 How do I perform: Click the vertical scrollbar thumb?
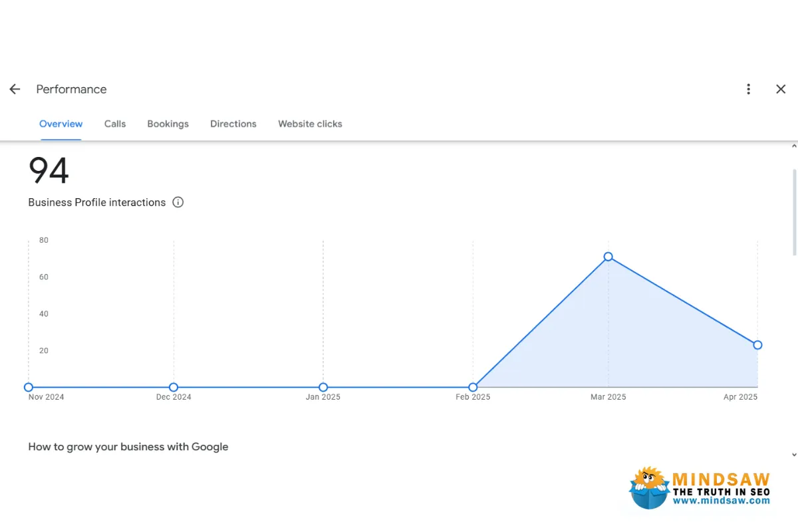pyautogui.click(x=794, y=213)
